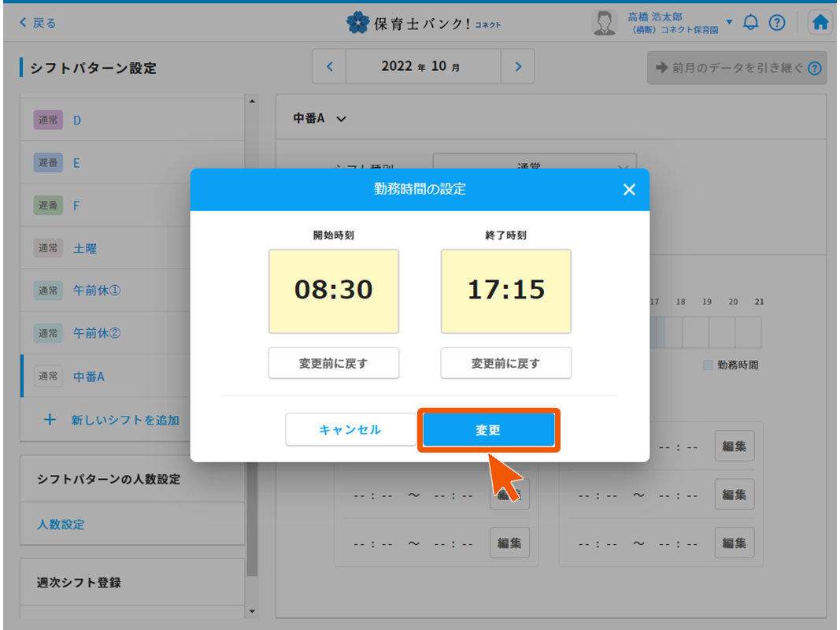Screen dimensions: 840x630
Task: Reset start time with 変更前に戻す
Action: [334, 364]
